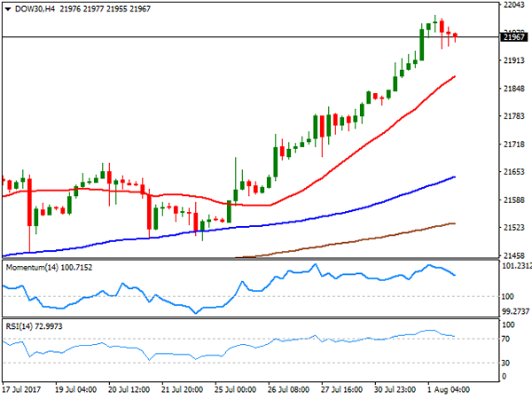Viewport: 532px width, 399px height.
Task: Click the current price label 21967
Action: click(x=514, y=37)
